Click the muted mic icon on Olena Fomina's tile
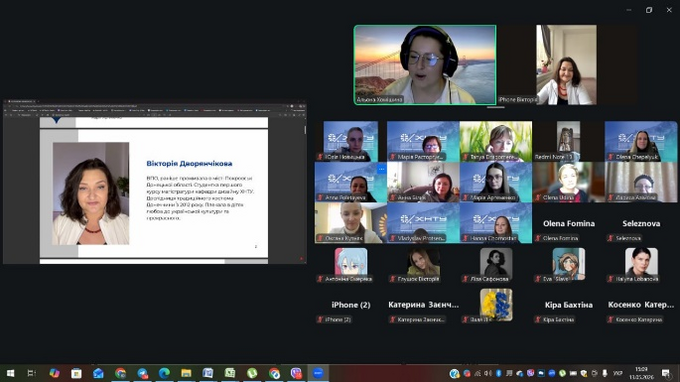Screen dimensions: 680x382 pos(538,238)
